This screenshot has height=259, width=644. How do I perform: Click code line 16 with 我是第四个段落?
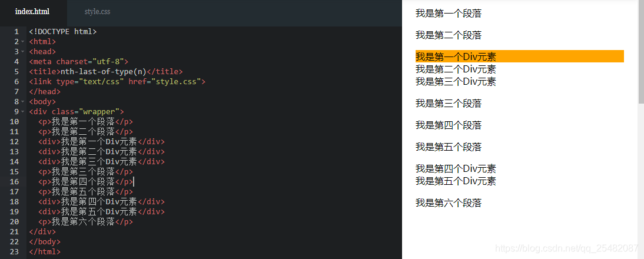[x=85, y=182]
